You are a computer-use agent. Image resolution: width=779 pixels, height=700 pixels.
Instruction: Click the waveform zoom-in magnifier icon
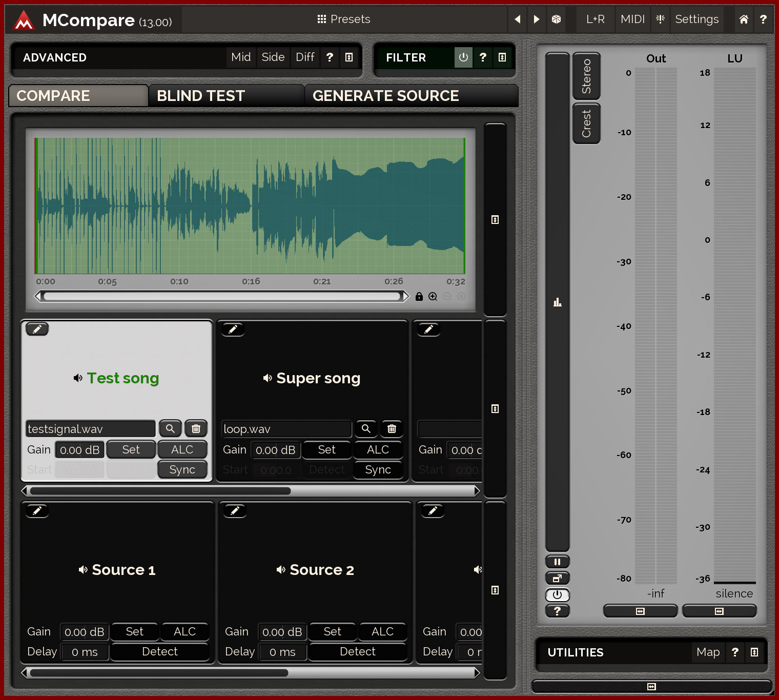(x=433, y=297)
